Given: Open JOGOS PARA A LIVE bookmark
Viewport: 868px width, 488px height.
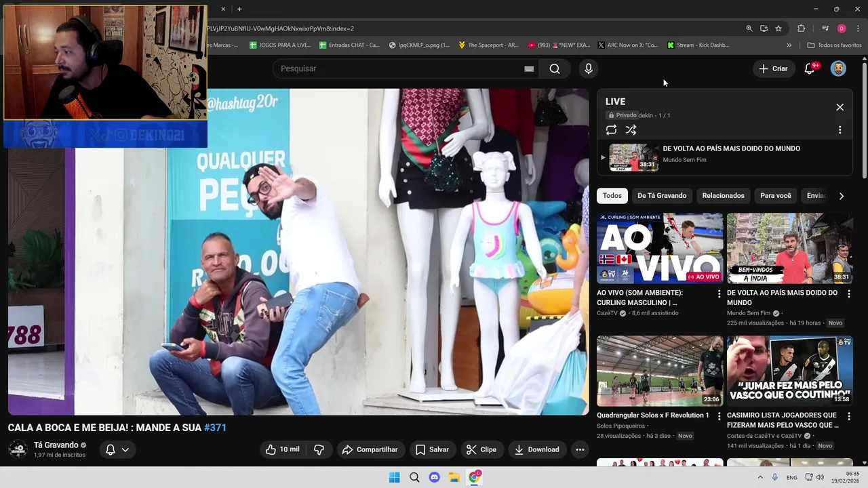Looking at the screenshot, I should [280, 45].
